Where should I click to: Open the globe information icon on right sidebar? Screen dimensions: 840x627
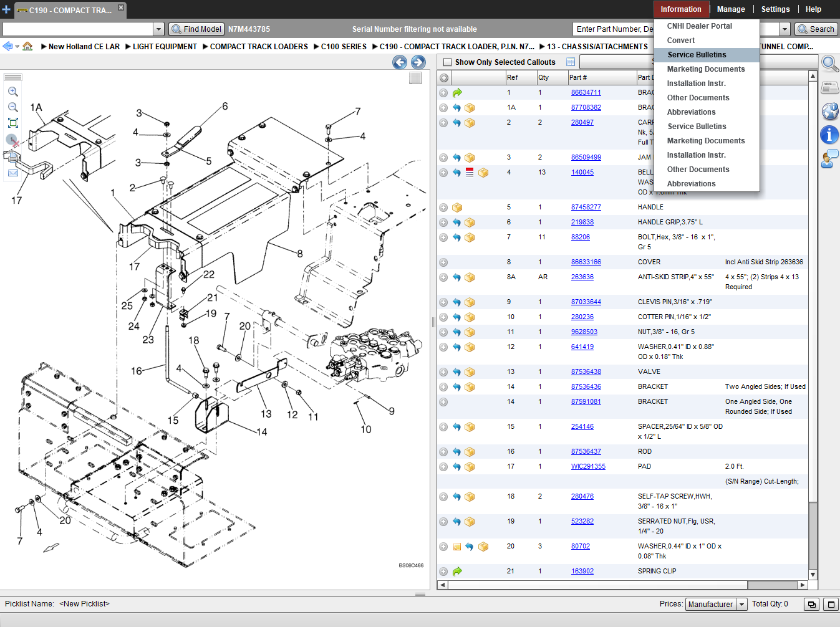tap(829, 111)
